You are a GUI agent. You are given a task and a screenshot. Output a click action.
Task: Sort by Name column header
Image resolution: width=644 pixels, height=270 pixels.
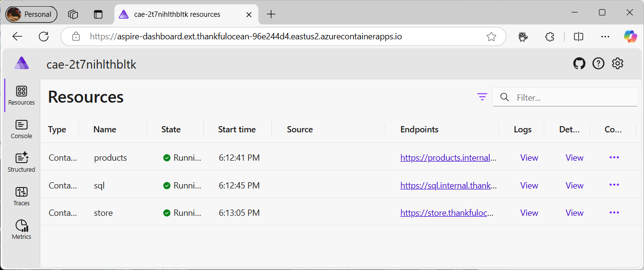[105, 129]
